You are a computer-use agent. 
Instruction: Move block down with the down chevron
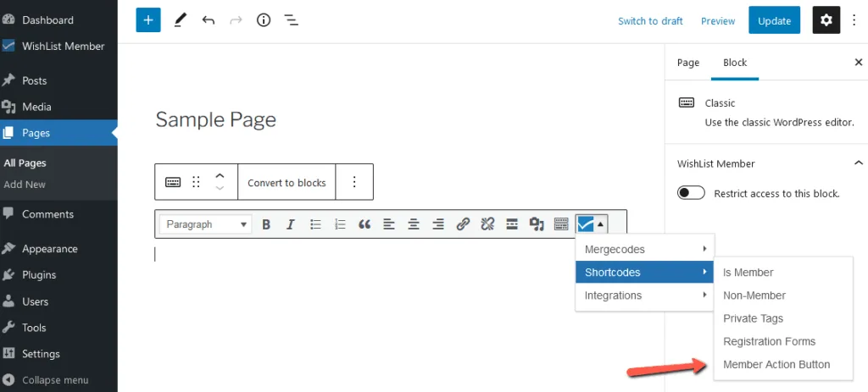coord(220,188)
